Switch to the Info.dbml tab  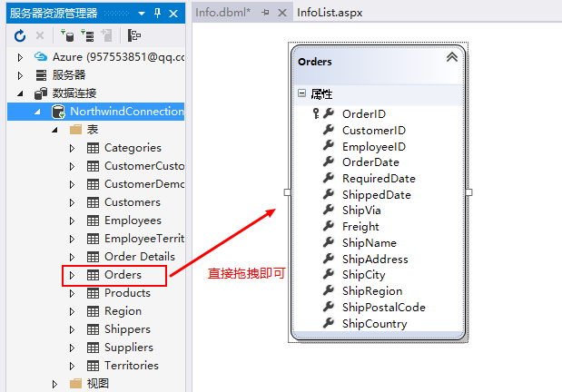(222, 13)
